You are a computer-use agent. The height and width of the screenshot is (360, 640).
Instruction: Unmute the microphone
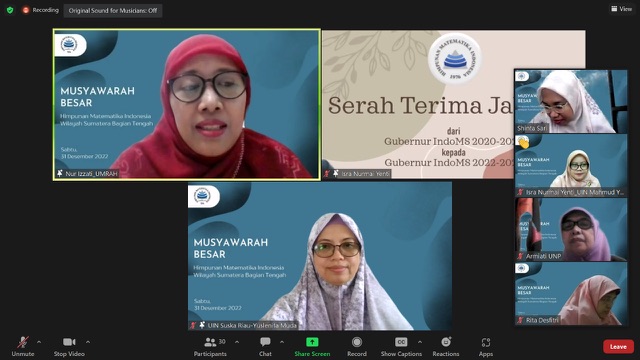coord(23,346)
